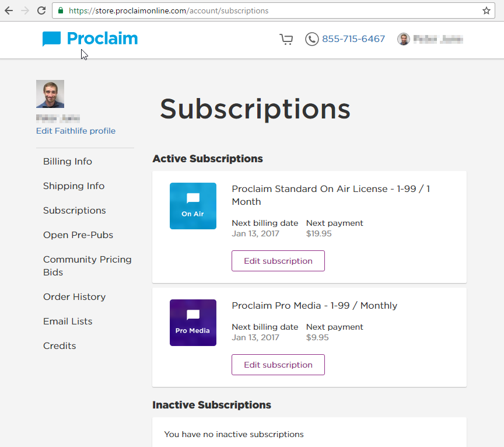Image resolution: width=504 pixels, height=447 pixels.
Task: Select Shipping Info in the sidebar
Action: (73, 186)
